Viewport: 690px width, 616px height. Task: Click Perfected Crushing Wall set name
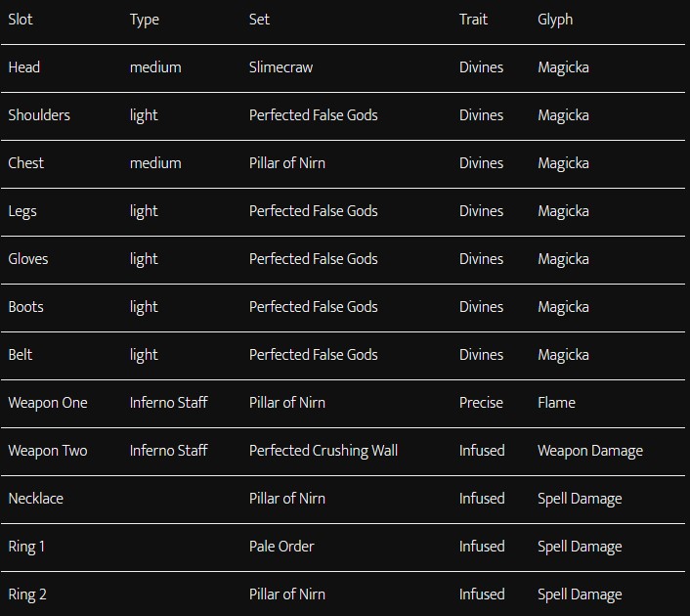point(323,451)
